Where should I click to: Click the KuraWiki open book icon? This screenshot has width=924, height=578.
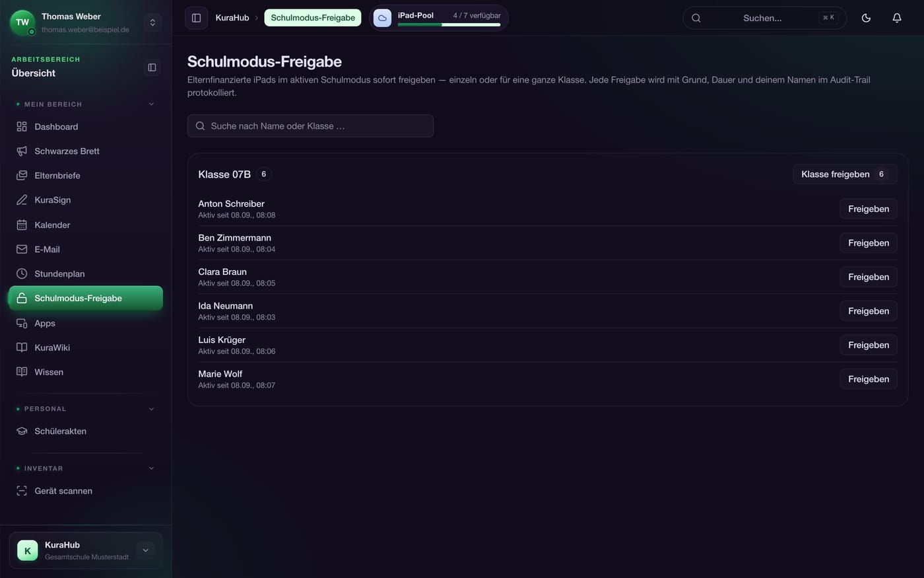point(22,347)
